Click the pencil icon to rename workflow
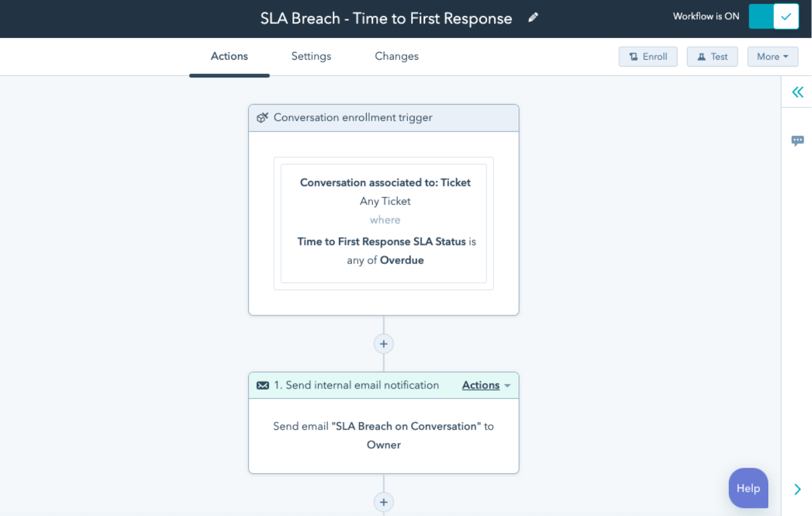 [x=534, y=18]
